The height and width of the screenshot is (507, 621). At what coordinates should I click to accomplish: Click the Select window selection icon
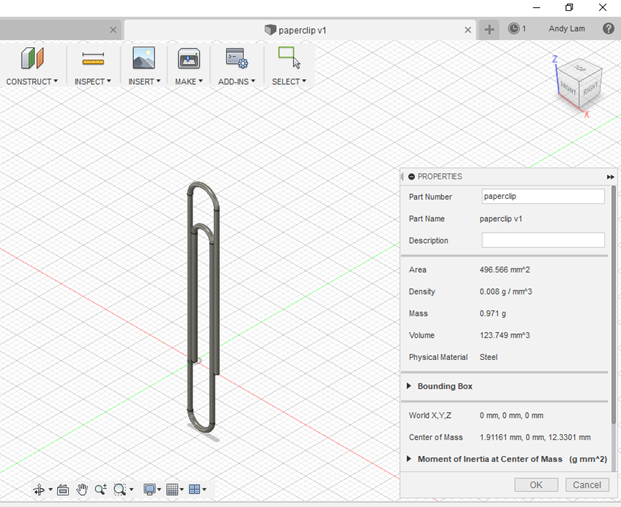tap(289, 57)
